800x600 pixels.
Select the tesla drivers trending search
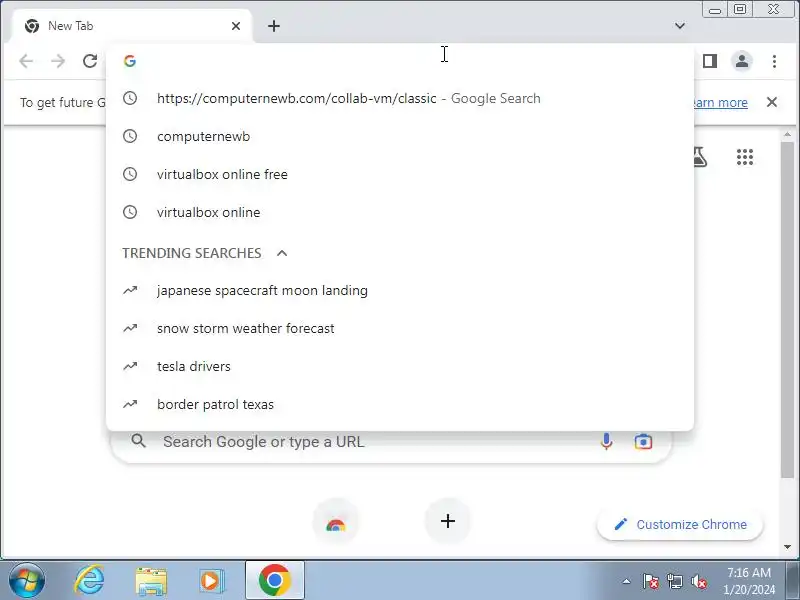click(400, 366)
